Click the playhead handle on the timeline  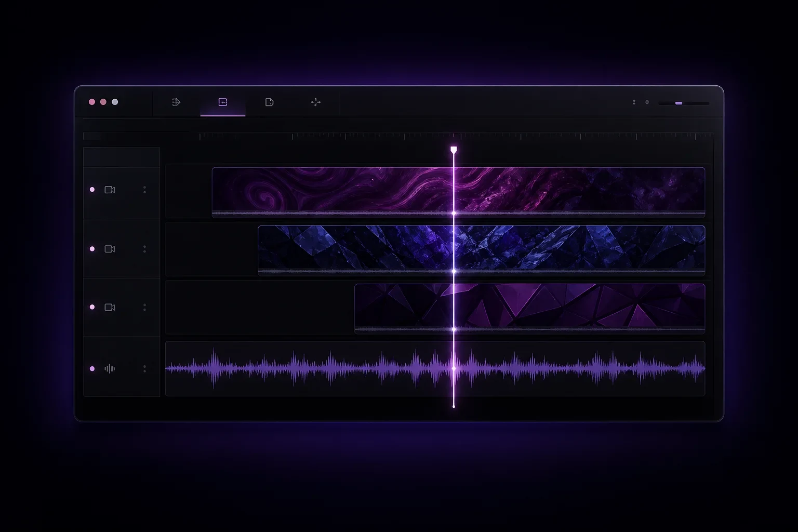tap(454, 150)
